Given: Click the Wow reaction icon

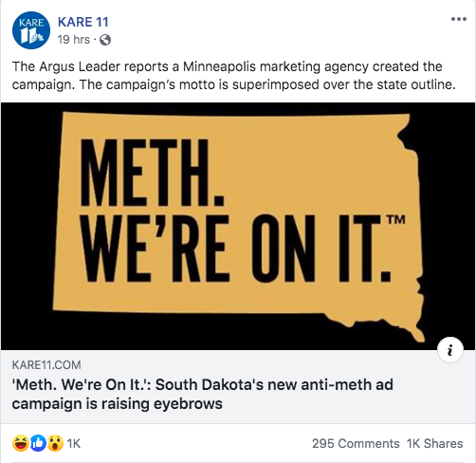Looking at the screenshot, I should point(55,443).
